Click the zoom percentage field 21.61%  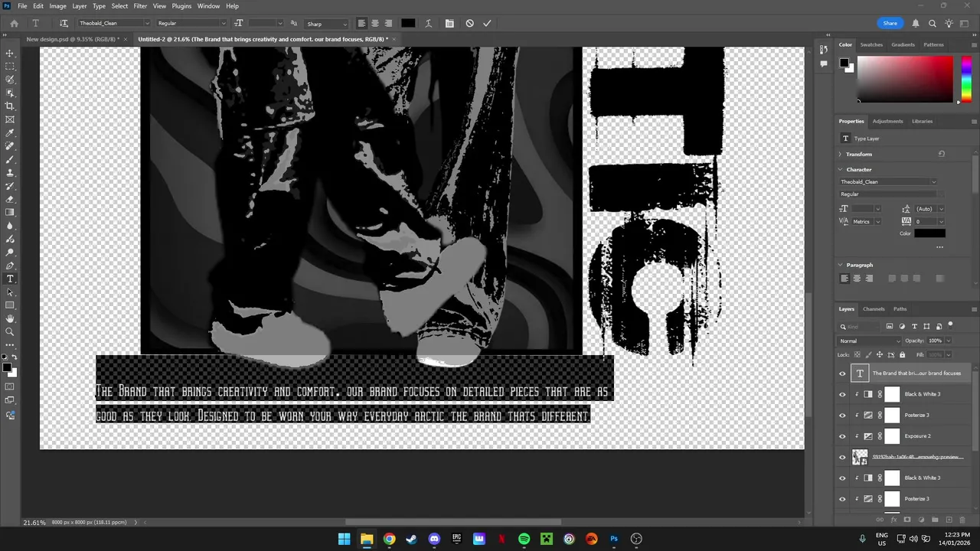(34, 523)
